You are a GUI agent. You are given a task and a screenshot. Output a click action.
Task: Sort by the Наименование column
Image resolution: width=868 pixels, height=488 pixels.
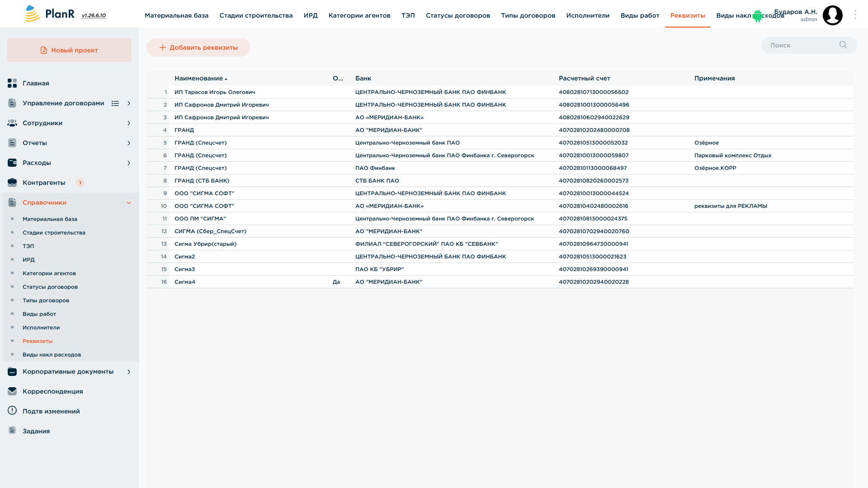coord(201,78)
